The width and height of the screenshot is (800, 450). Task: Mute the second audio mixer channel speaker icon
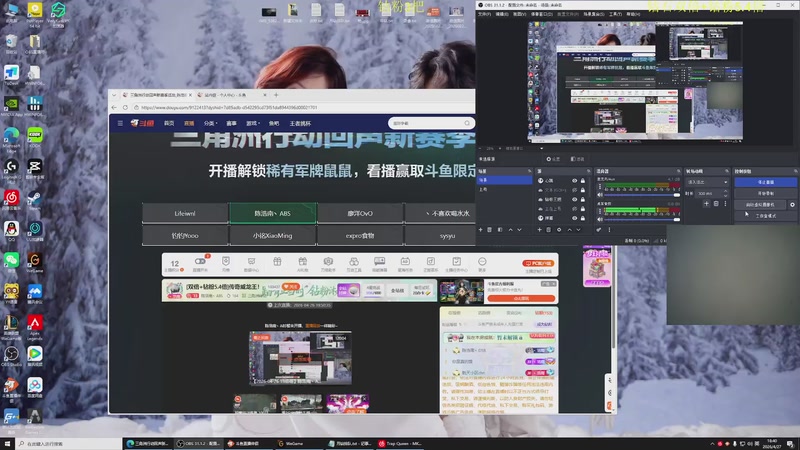pyautogui.click(x=600, y=219)
